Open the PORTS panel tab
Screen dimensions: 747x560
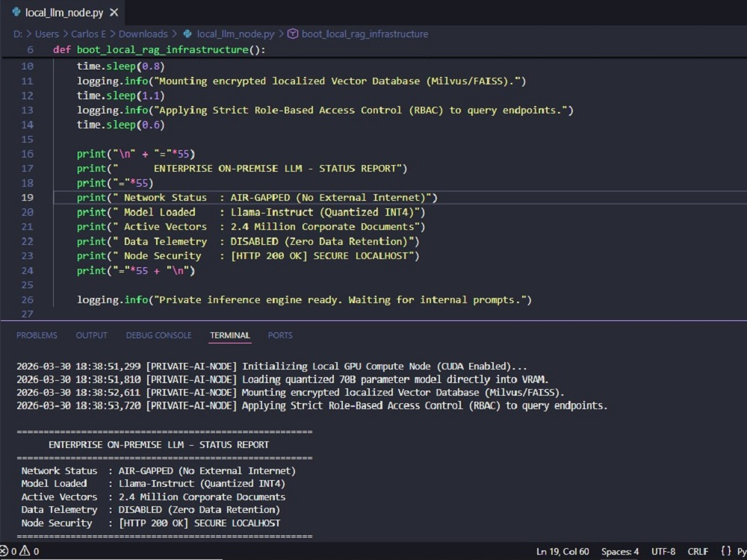click(x=280, y=335)
